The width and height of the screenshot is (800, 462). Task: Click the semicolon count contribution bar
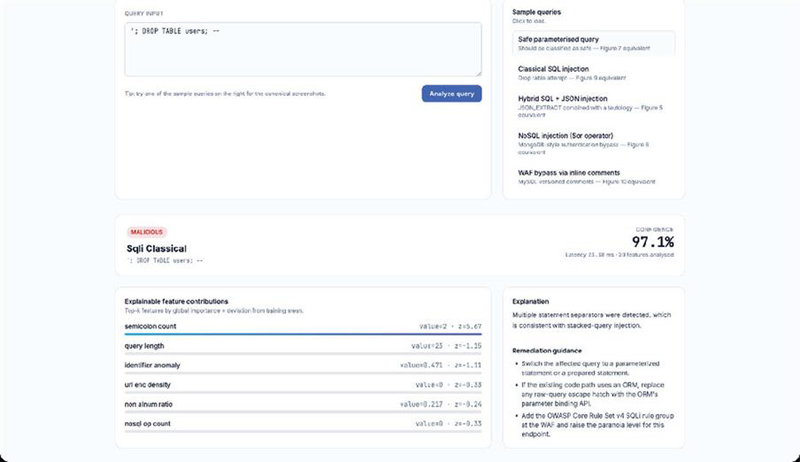point(303,334)
